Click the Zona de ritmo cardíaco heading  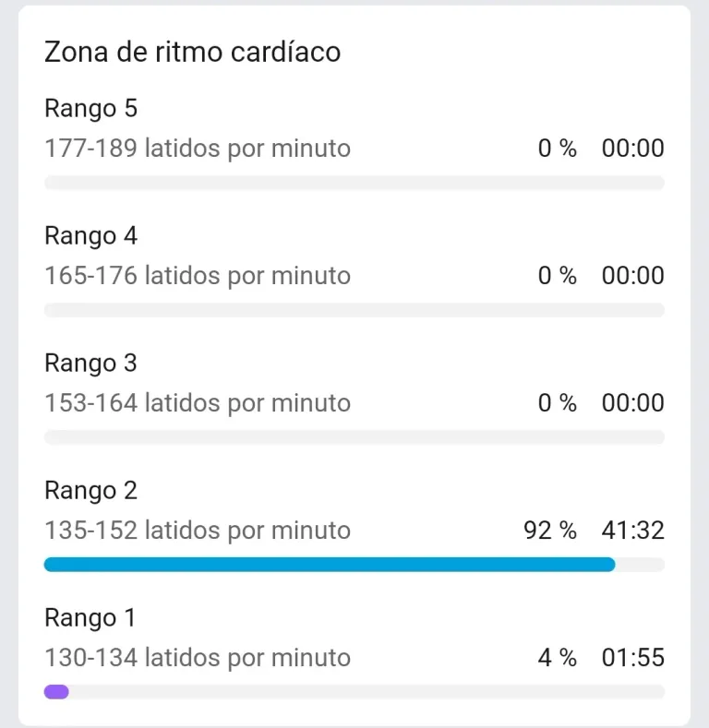click(x=192, y=52)
